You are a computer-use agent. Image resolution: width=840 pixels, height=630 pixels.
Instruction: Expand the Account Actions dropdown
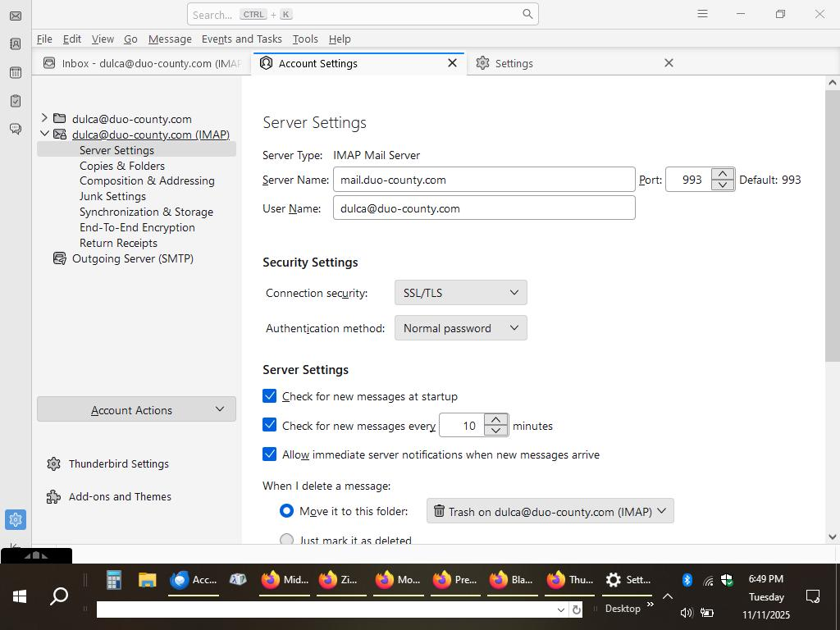pos(136,409)
